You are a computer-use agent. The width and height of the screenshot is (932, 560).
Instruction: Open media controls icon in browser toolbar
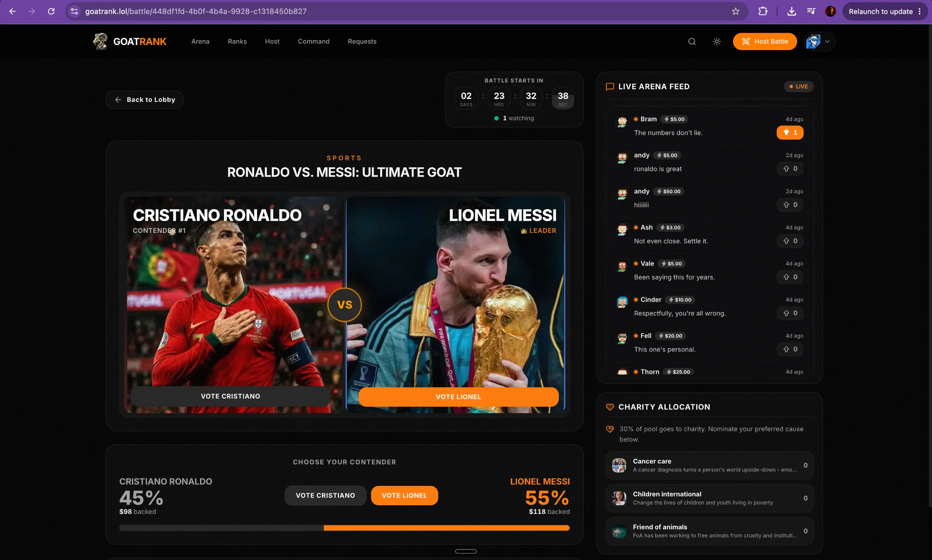point(811,11)
